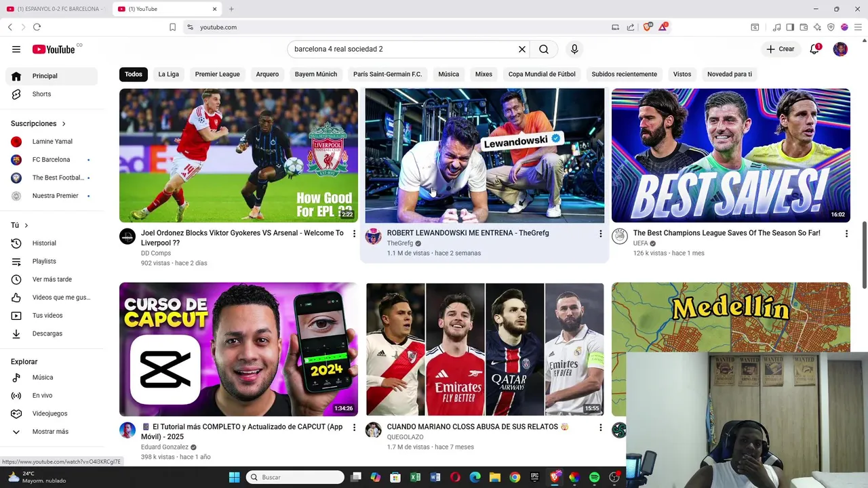Select the Música filter chip
This screenshot has width=868, height=488.
coord(448,74)
